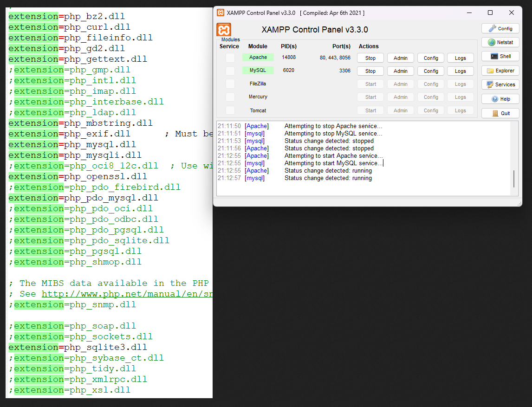Minimize the XAMPP Control Panel window
Screen dimensions: 532x407
(x=469, y=13)
